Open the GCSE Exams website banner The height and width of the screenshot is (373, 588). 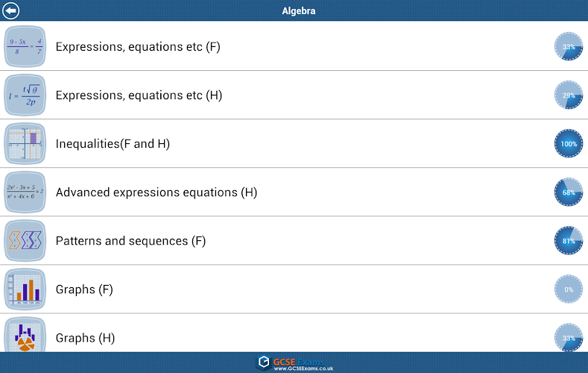(294, 363)
